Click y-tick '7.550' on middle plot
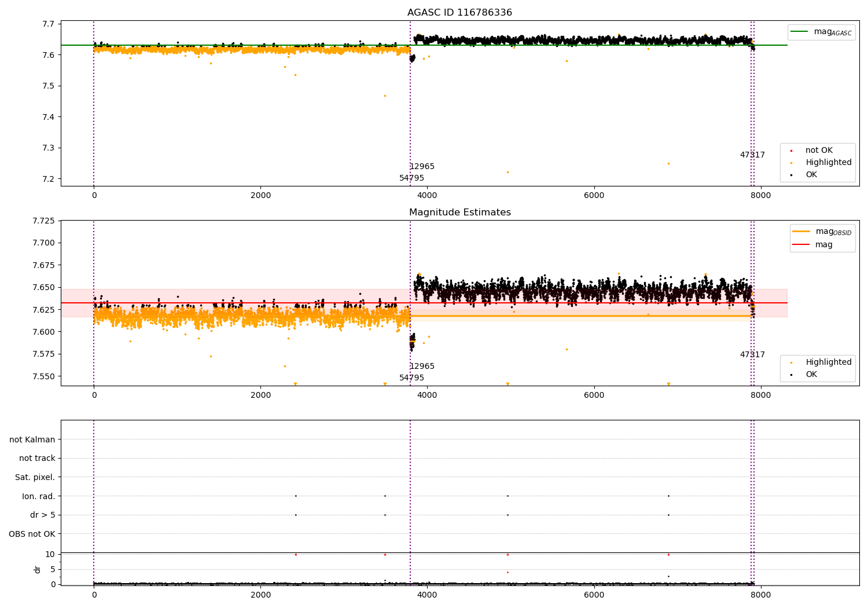The height and width of the screenshot is (608, 868). [43, 376]
